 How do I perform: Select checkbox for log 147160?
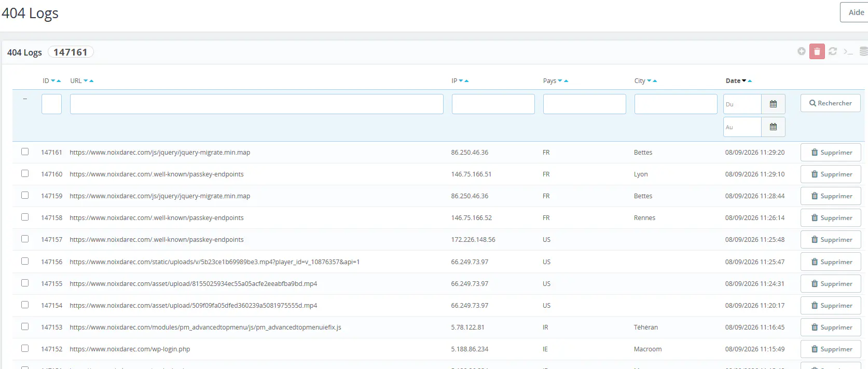coord(25,173)
